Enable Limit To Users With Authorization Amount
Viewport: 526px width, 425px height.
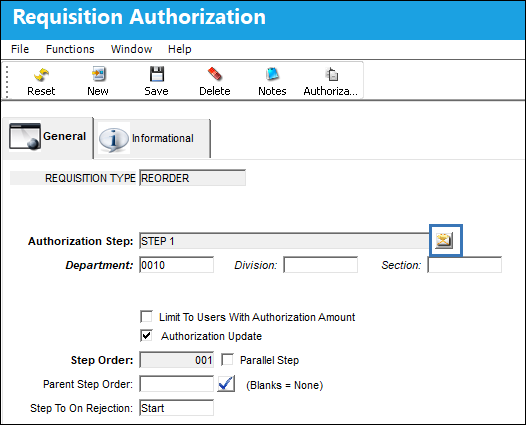146,317
